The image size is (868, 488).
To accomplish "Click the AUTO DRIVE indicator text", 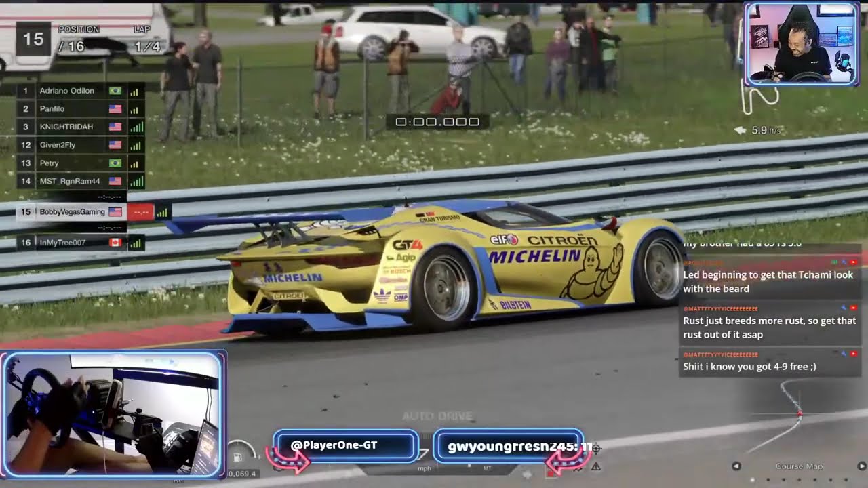I will (x=437, y=415).
